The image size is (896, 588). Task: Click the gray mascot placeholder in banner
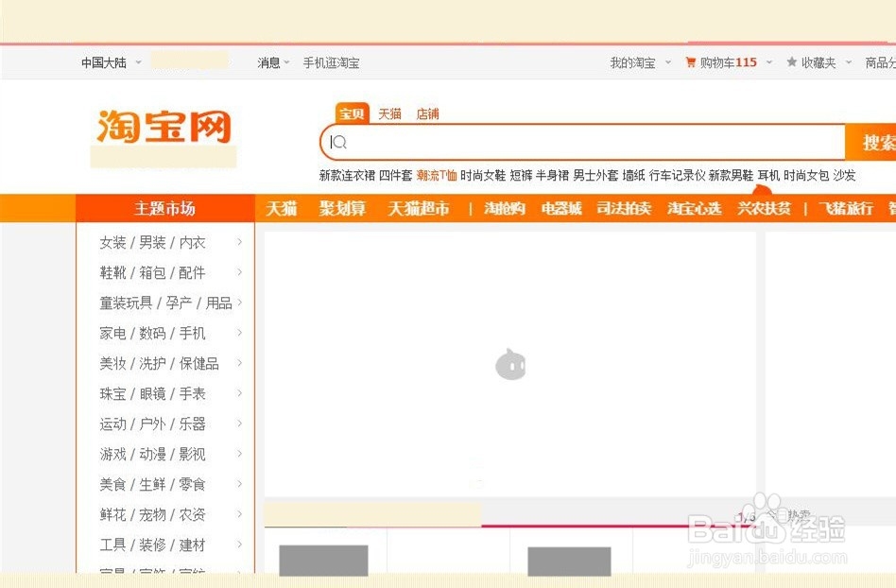click(x=510, y=364)
